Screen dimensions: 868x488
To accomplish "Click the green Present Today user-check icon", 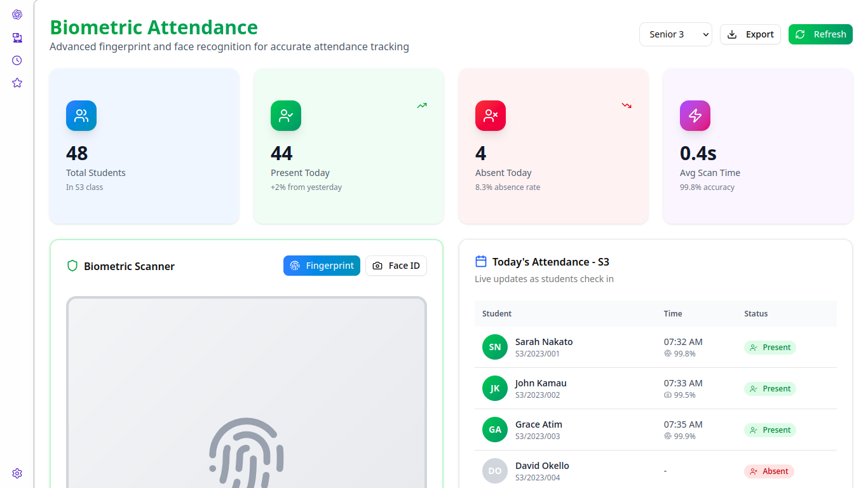I will pos(286,116).
